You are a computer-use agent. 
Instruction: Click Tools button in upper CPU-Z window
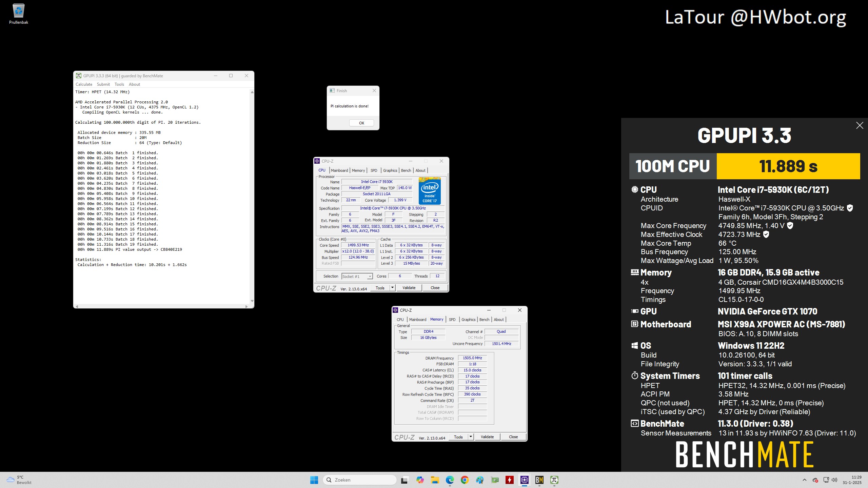[x=380, y=288]
